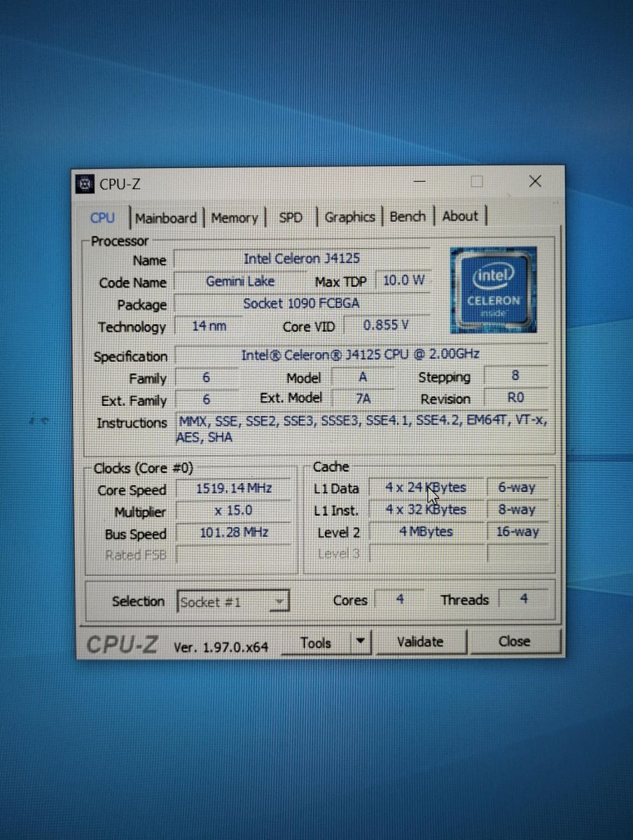Image resolution: width=633 pixels, height=840 pixels.
Task: Click the Code Name value Gemini Lake
Action: (x=240, y=281)
